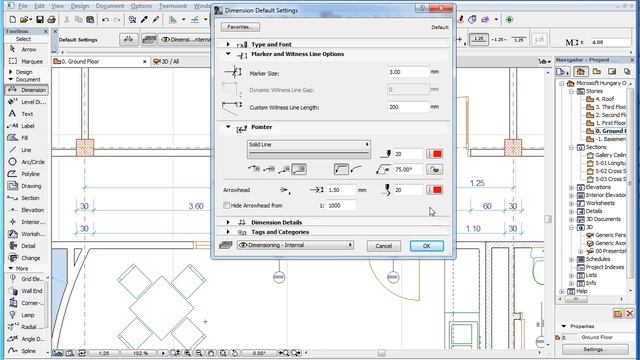Open the File menu

(x=23, y=6)
